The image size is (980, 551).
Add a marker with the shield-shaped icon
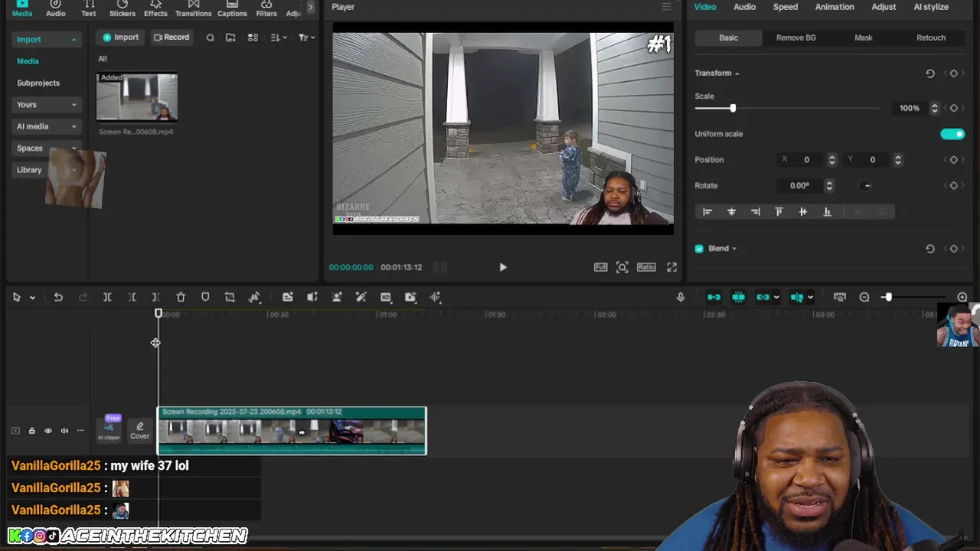pyautogui.click(x=205, y=297)
